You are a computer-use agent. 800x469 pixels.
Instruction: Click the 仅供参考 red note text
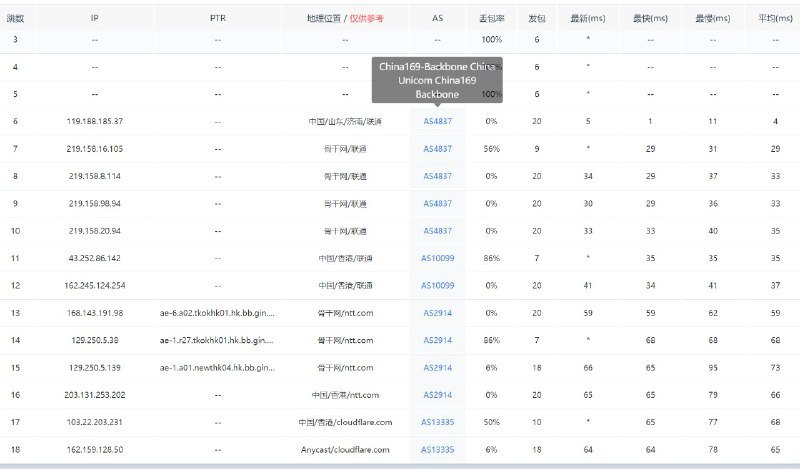366,18
